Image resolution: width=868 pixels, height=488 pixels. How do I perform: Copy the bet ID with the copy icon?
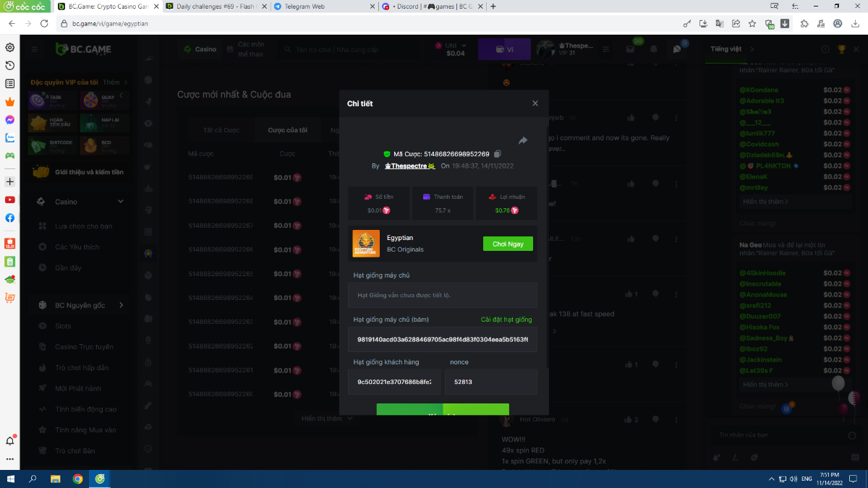[x=497, y=154]
